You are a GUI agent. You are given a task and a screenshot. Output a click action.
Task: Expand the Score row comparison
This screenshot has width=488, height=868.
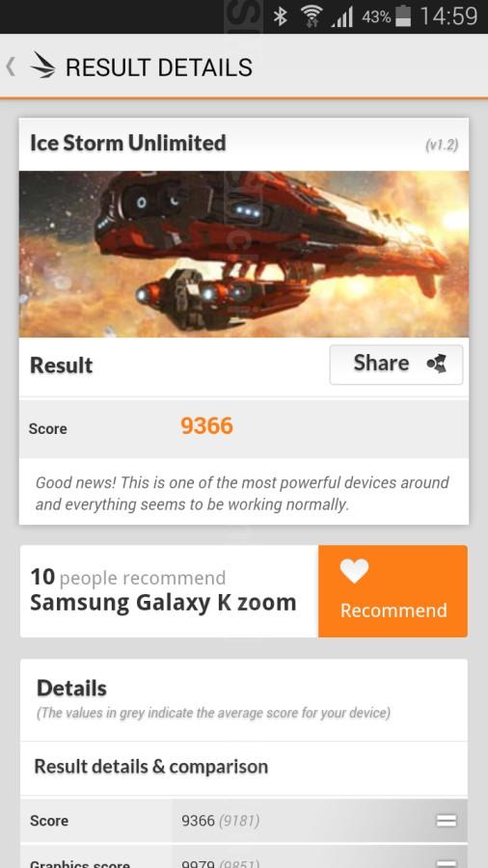coord(446,820)
